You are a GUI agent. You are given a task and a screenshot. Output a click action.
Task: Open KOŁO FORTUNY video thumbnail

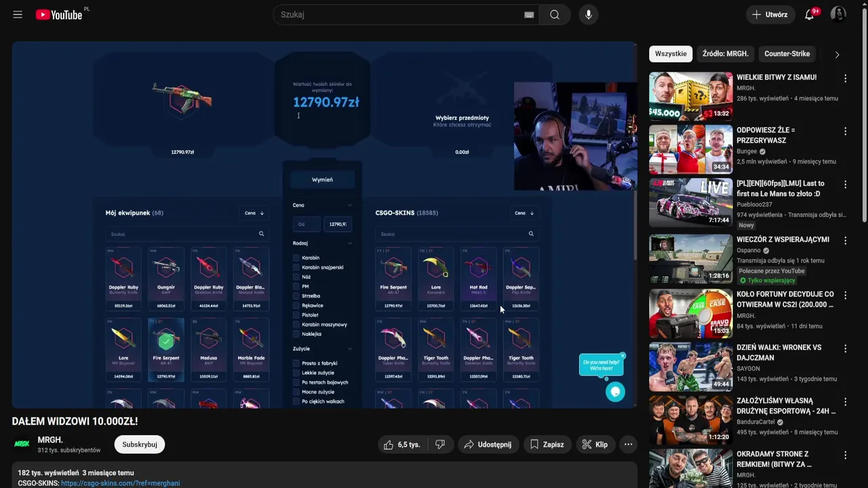pyautogui.click(x=690, y=313)
